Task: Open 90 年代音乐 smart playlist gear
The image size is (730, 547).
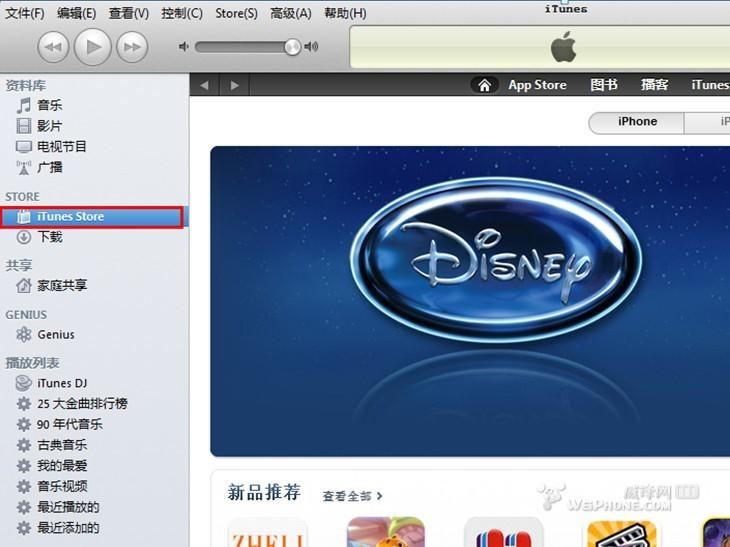Action: (24, 424)
